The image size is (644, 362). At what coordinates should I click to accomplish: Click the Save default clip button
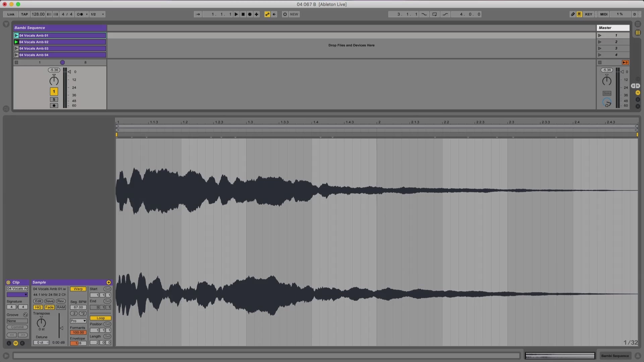49,301
